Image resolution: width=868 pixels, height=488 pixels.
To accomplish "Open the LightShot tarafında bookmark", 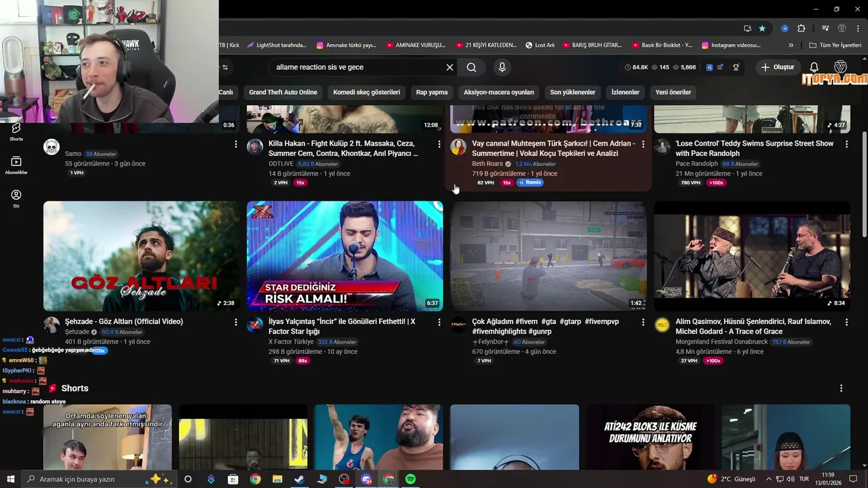I will [277, 45].
